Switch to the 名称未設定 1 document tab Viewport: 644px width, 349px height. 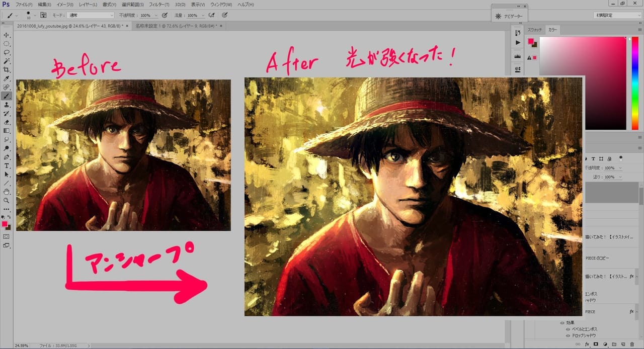coord(175,26)
